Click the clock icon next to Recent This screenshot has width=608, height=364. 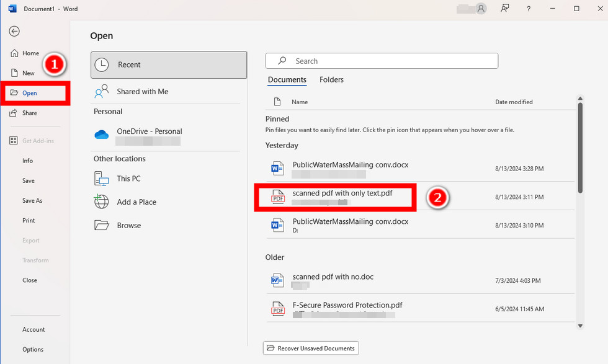(101, 64)
